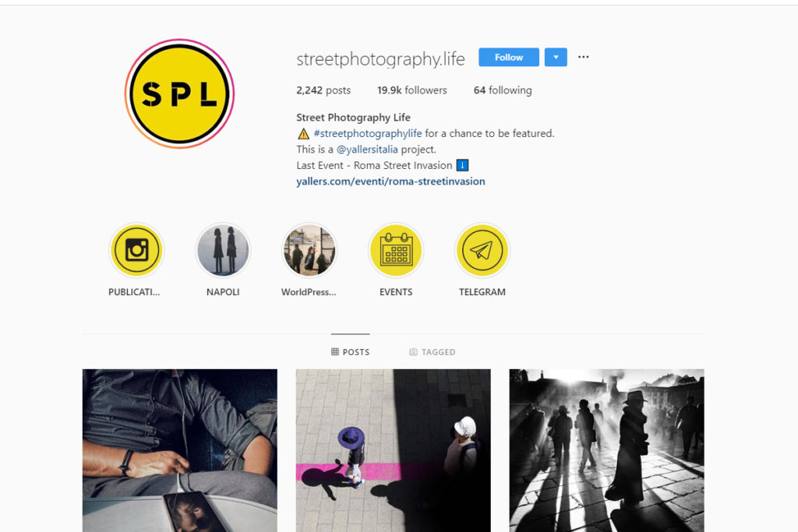Open the EVENTS calendar highlight
This screenshot has width=798, height=532.
tap(396, 250)
